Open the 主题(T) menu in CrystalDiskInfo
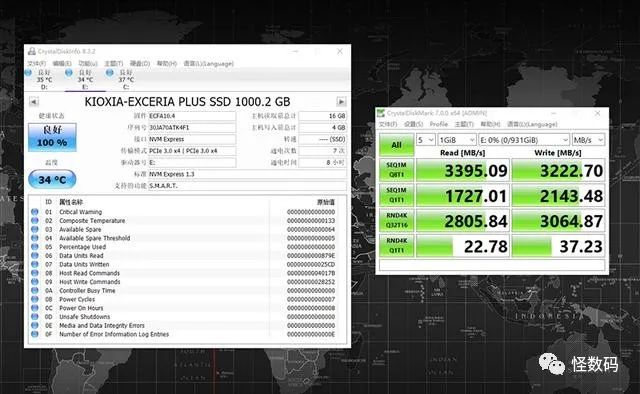The image size is (640, 394). (x=113, y=64)
